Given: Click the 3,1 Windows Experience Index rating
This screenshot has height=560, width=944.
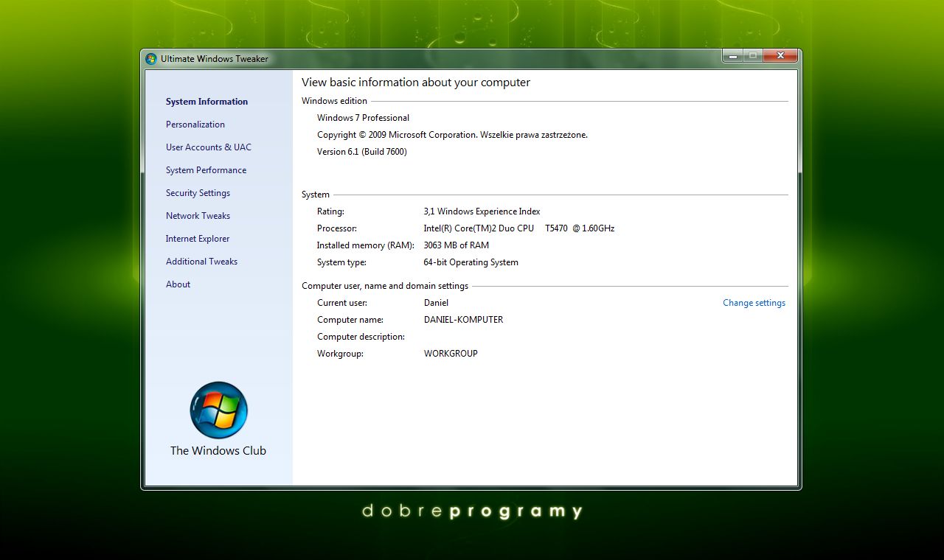Looking at the screenshot, I should (x=482, y=211).
